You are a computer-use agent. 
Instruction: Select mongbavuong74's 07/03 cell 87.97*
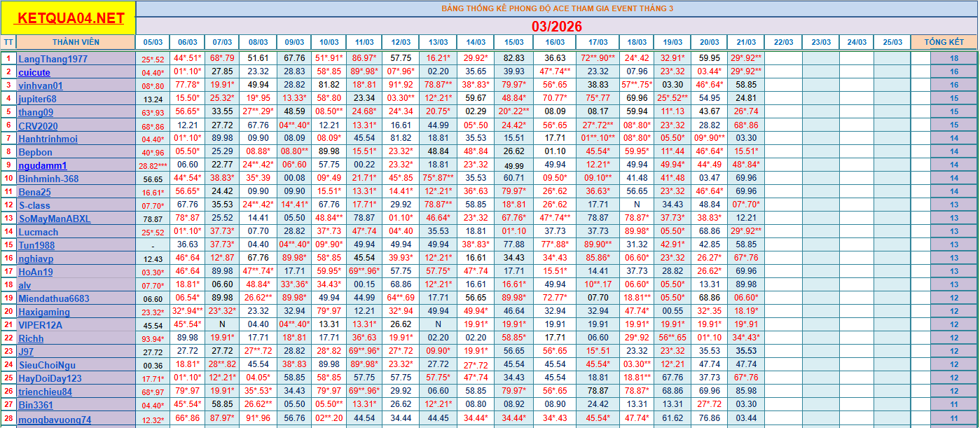[x=222, y=419]
